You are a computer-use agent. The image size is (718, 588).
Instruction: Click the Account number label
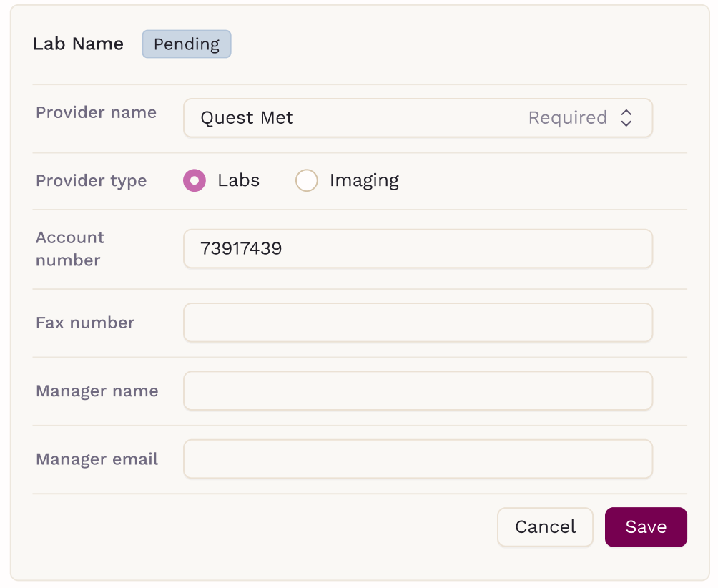coord(70,249)
